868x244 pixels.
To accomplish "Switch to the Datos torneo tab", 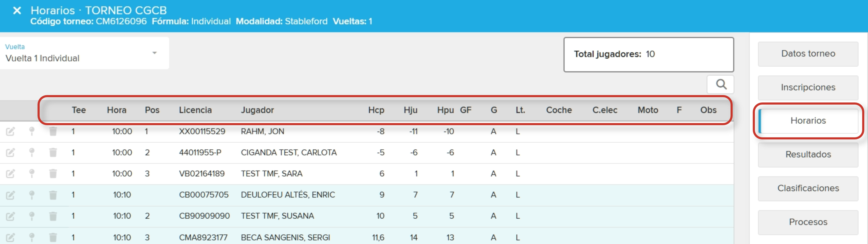I will click(x=808, y=54).
